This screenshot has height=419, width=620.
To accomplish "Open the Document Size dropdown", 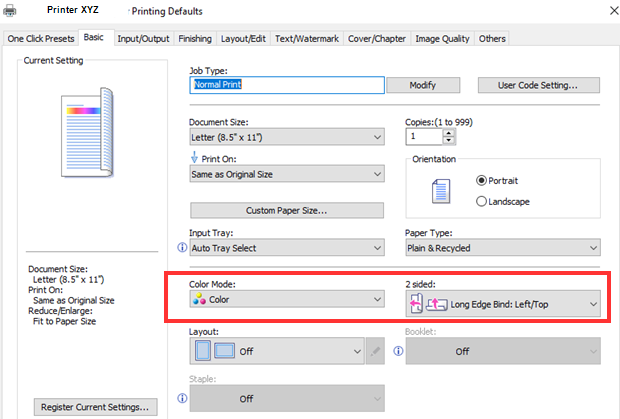I will [x=287, y=137].
